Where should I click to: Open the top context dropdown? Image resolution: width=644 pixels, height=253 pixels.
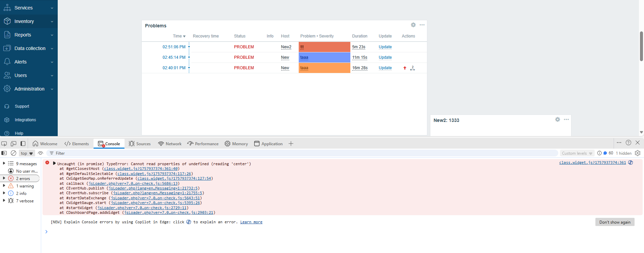click(x=27, y=153)
